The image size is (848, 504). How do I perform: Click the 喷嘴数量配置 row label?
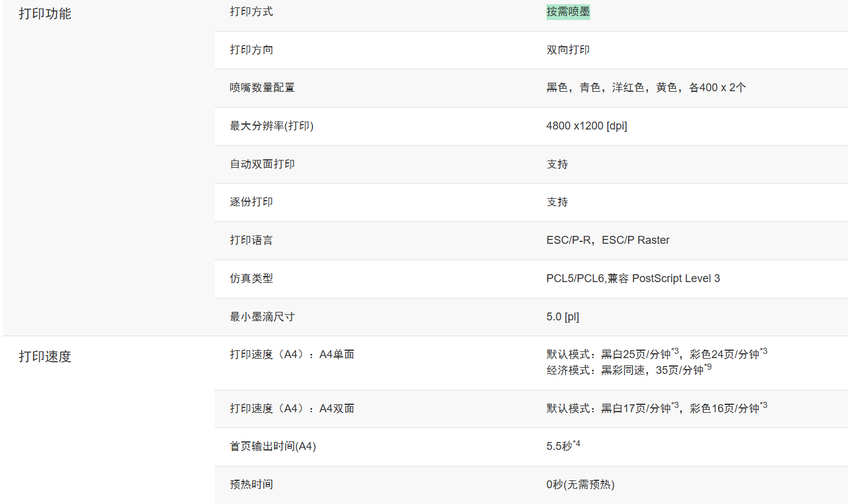262,88
